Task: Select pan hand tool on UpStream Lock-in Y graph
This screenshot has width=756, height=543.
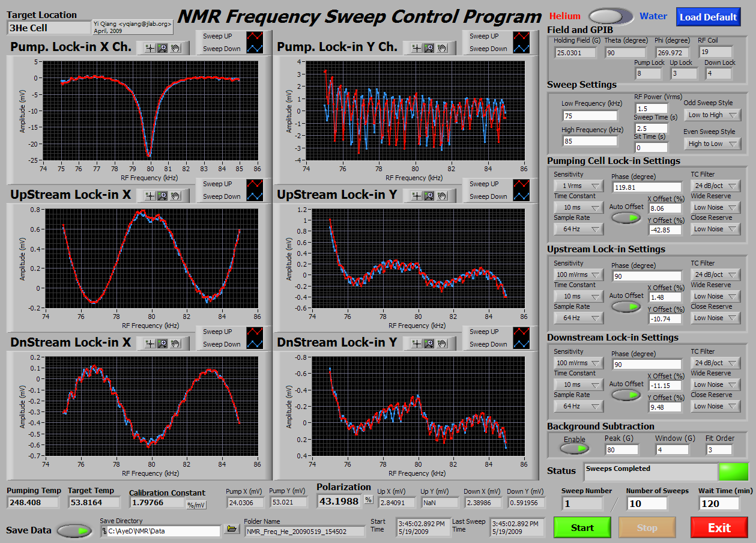Action: click(442, 196)
